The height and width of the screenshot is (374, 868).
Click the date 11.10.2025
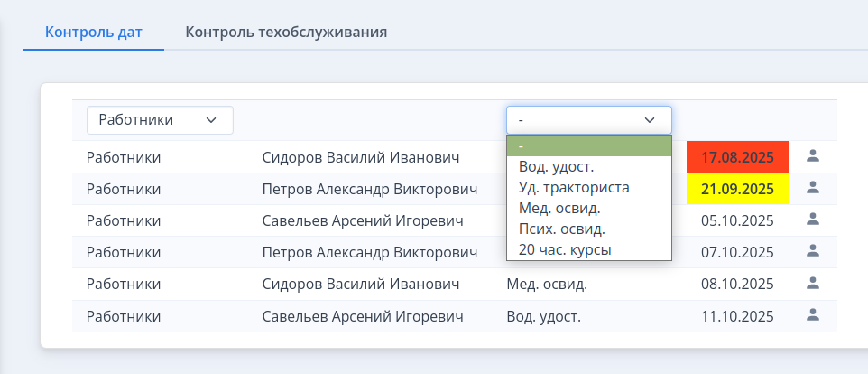click(x=737, y=316)
